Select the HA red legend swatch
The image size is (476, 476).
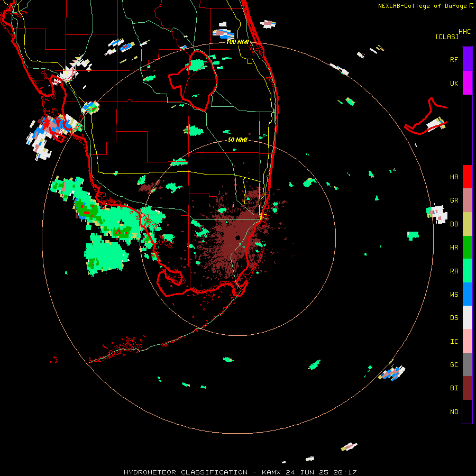[467, 177]
